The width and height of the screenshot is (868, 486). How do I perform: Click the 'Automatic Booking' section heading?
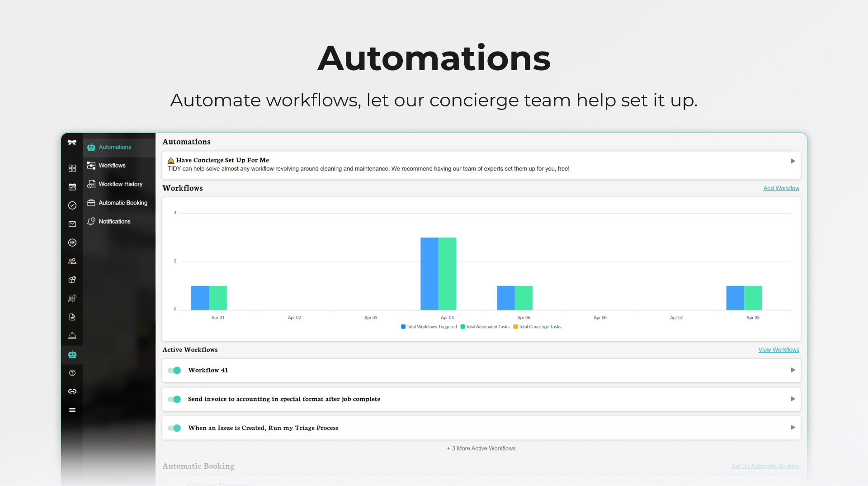click(x=198, y=466)
